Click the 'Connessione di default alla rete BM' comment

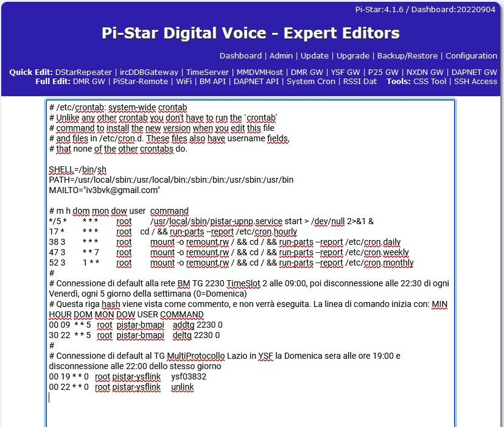[x=249, y=289]
